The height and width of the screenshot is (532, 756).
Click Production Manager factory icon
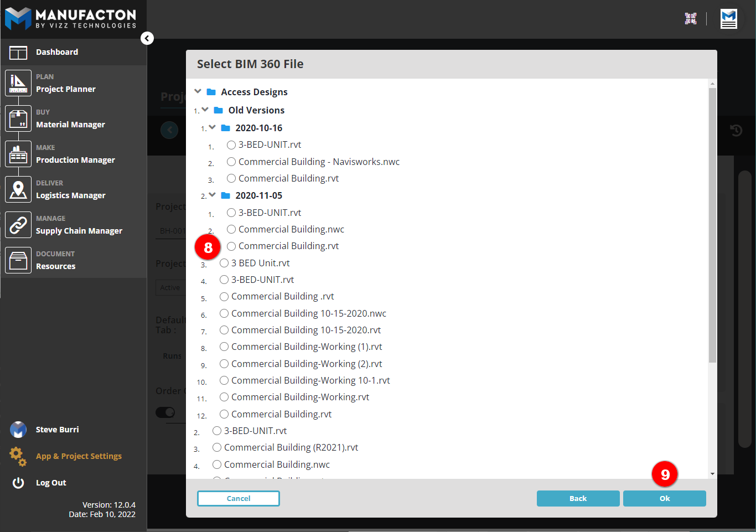pyautogui.click(x=18, y=154)
